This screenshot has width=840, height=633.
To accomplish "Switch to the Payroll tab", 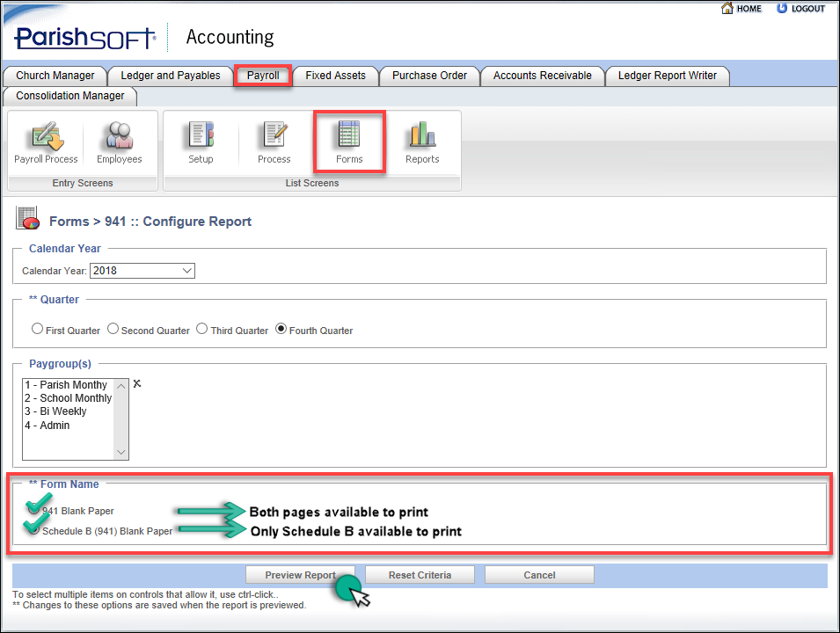I will tap(263, 76).
